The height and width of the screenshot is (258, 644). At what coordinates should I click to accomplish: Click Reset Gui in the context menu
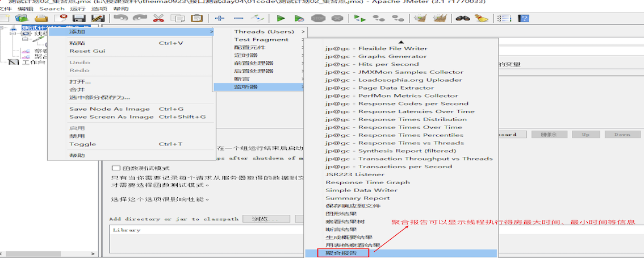click(131, 51)
